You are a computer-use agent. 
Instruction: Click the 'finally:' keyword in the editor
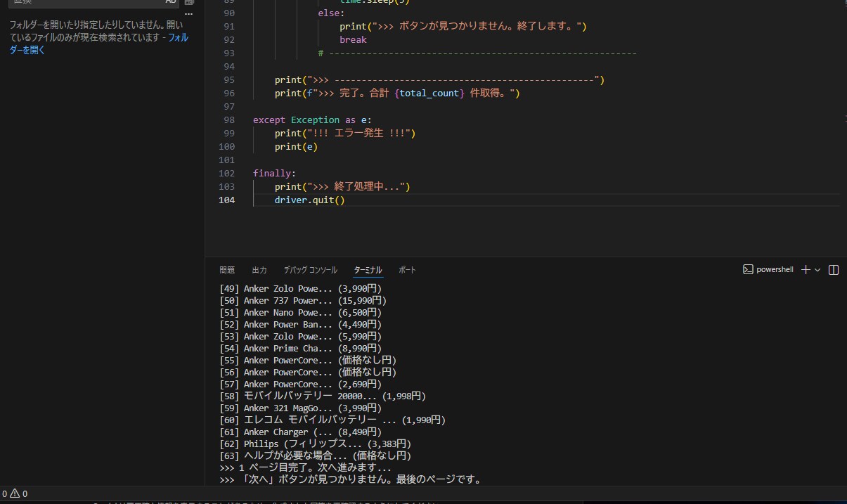[275, 174]
